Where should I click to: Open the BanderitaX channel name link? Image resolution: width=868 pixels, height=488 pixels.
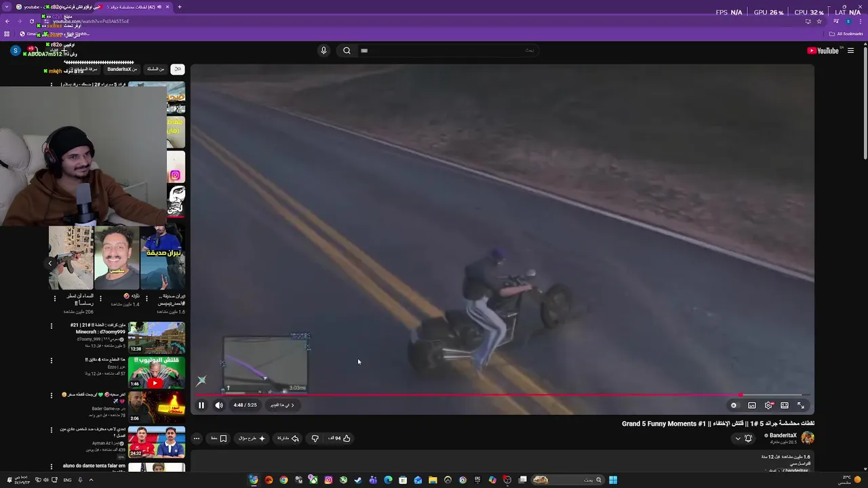783,436
